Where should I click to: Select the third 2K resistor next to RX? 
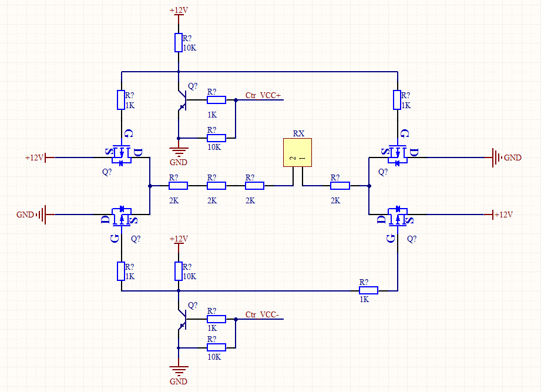254,186
